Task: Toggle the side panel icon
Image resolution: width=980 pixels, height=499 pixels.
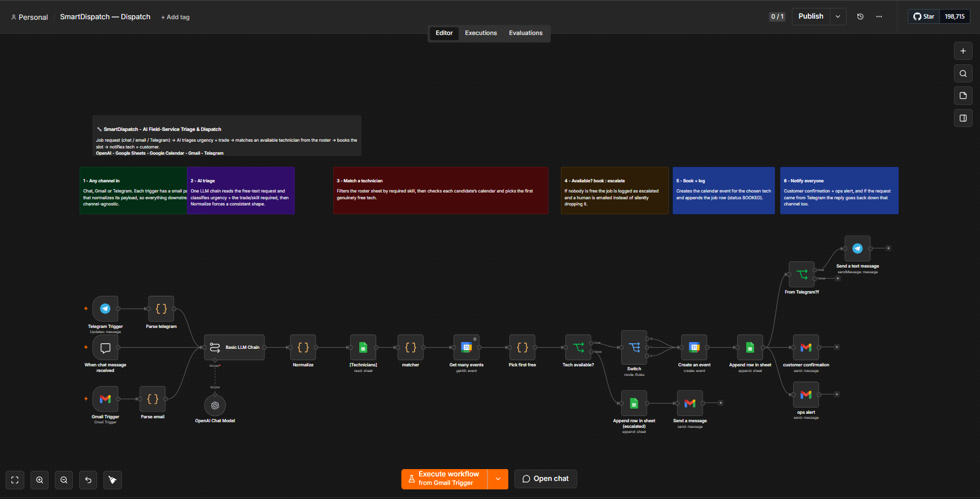Action: coord(963,118)
